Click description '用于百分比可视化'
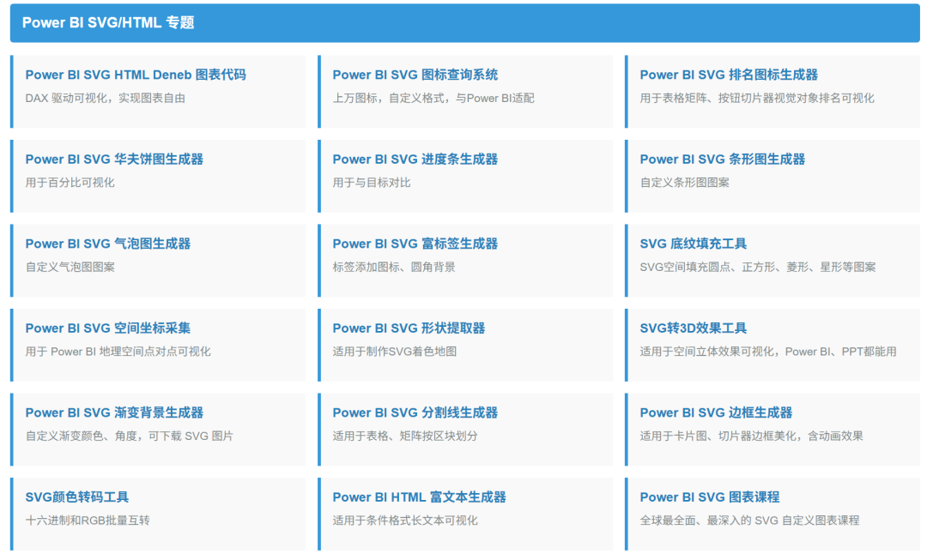 70,184
